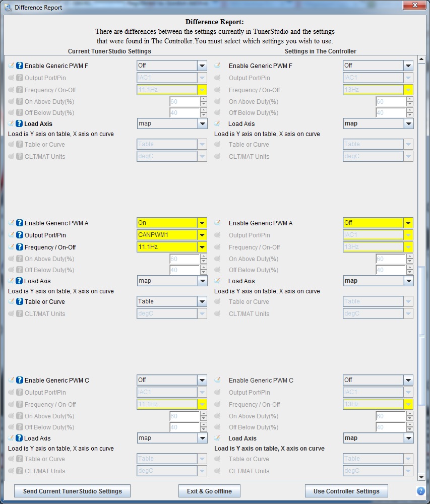This screenshot has width=430, height=504.
Task: Click pencil icon beside Controller PWM F Load Axis
Action: point(217,123)
